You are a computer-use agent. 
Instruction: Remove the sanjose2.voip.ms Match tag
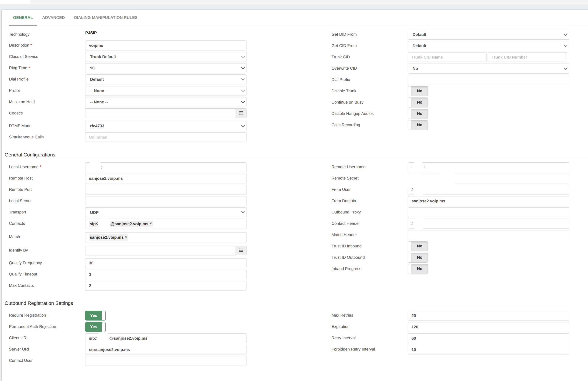126,237
